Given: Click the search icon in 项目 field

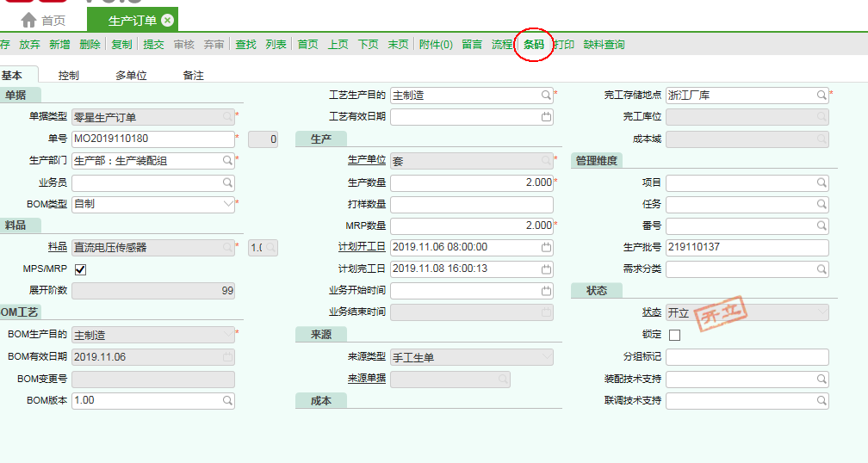Looking at the screenshot, I should click(x=821, y=182).
